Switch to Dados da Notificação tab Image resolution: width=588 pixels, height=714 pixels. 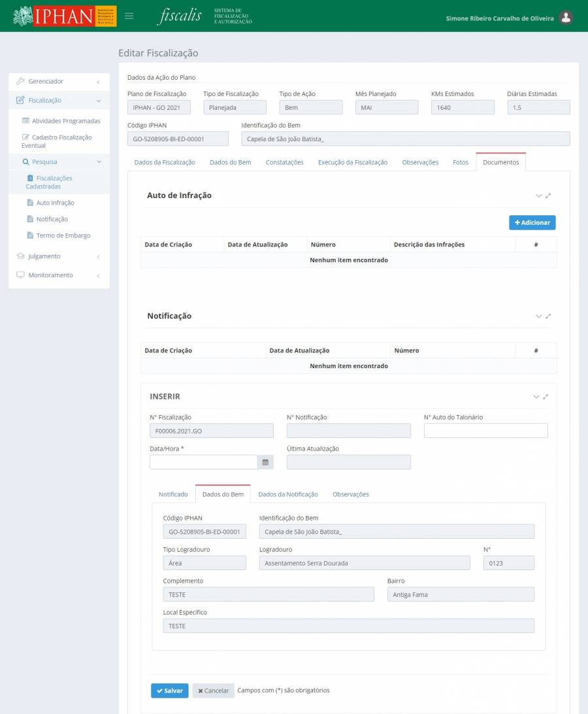[x=287, y=494]
